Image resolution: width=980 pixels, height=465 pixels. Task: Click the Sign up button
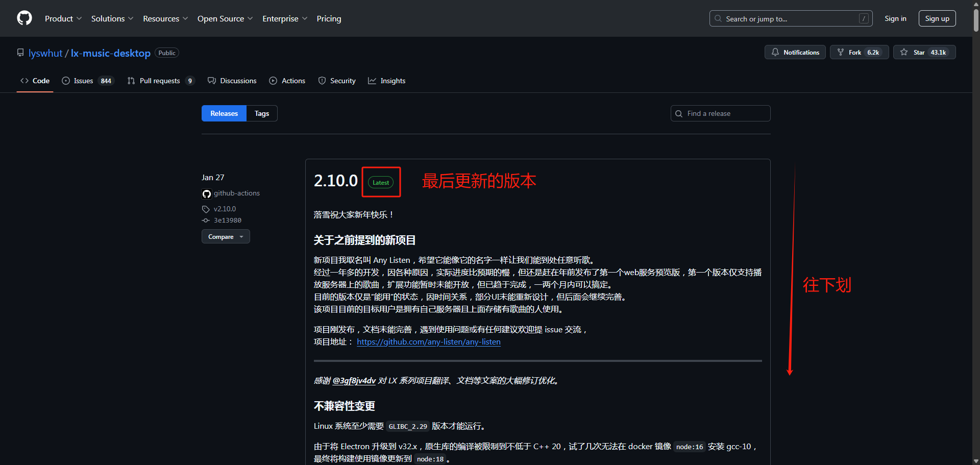[x=937, y=19]
